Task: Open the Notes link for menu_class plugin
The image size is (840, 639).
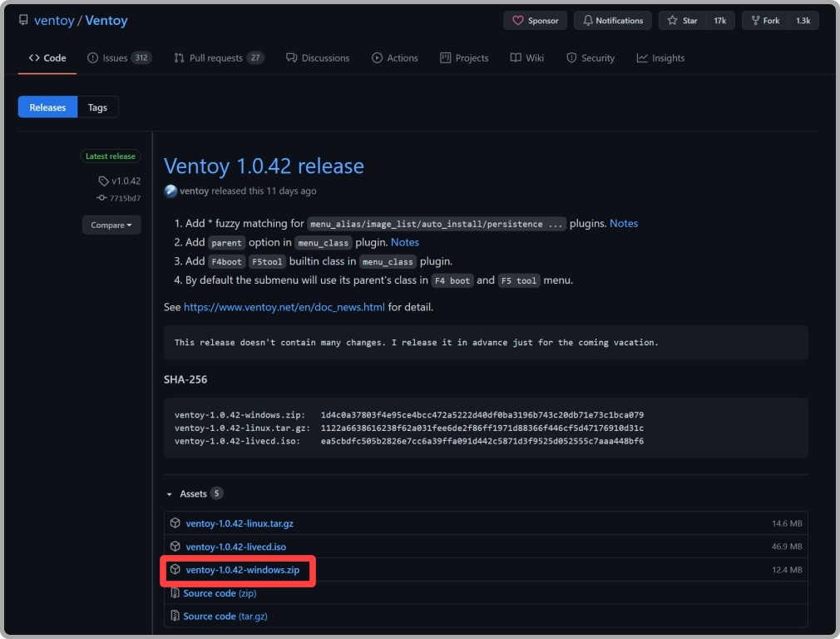Action: click(405, 242)
